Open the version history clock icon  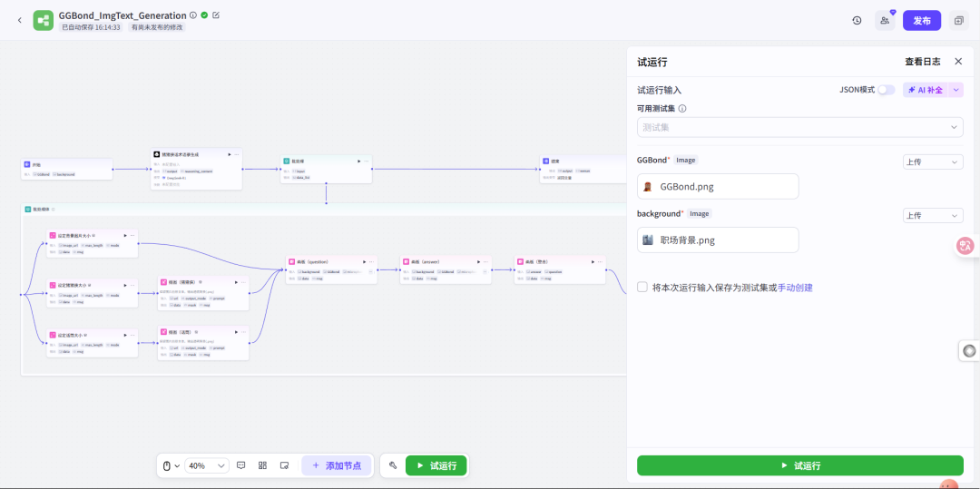[857, 21]
